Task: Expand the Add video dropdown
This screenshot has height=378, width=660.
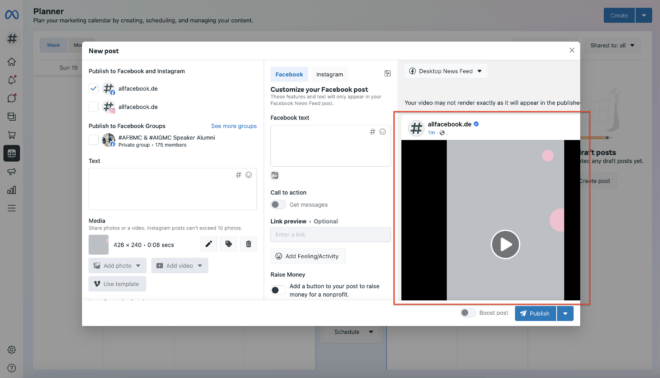Action: 180,266
